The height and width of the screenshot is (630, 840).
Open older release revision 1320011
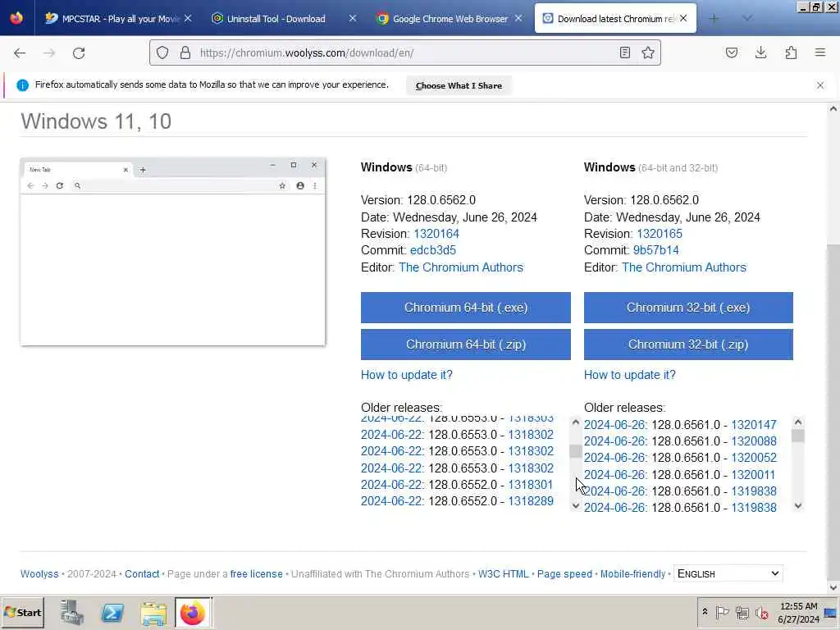(x=753, y=475)
